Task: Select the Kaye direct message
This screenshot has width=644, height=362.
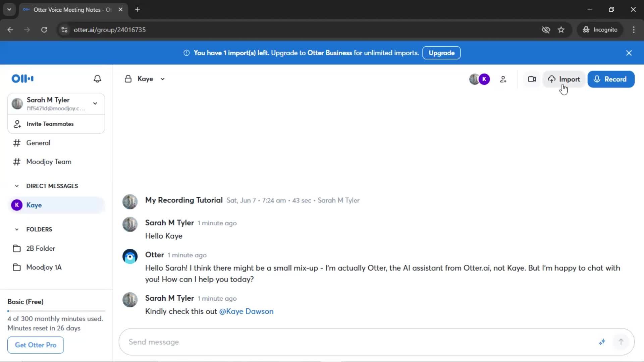Action: point(56,205)
